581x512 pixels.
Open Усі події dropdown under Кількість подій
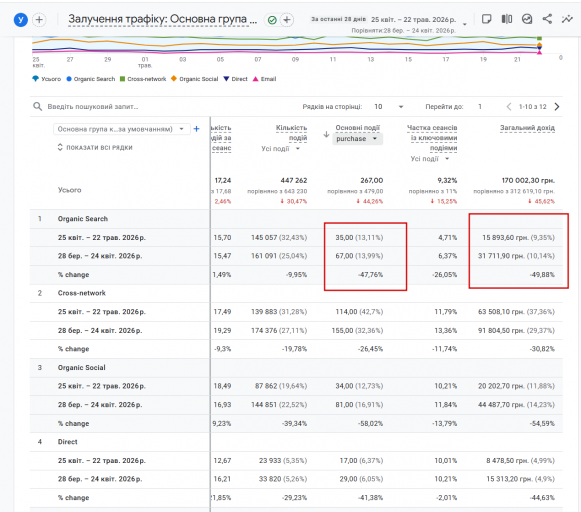click(x=281, y=149)
